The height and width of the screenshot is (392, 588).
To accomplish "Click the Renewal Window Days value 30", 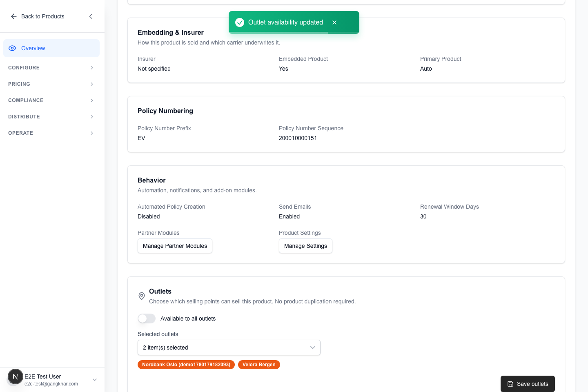I will click(x=423, y=216).
